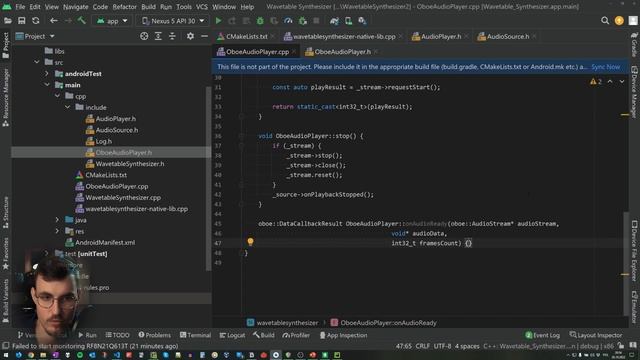Image resolution: width=640 pixels, height=360 pixels.
Task: Expand the java folder
Action: [x=57, y=220]
